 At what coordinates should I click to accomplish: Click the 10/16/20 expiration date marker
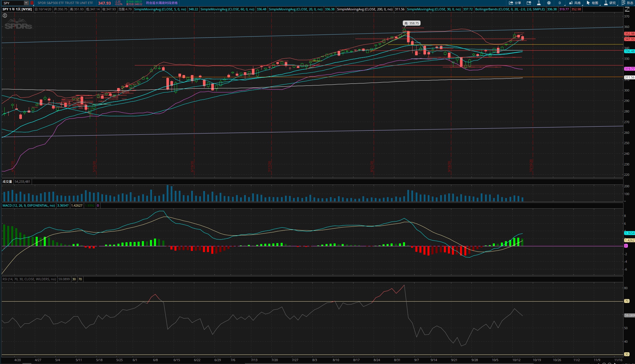click(531, 165)
